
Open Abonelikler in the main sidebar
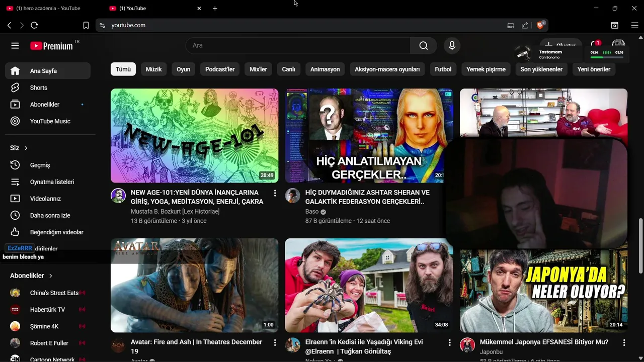point(48,105)
